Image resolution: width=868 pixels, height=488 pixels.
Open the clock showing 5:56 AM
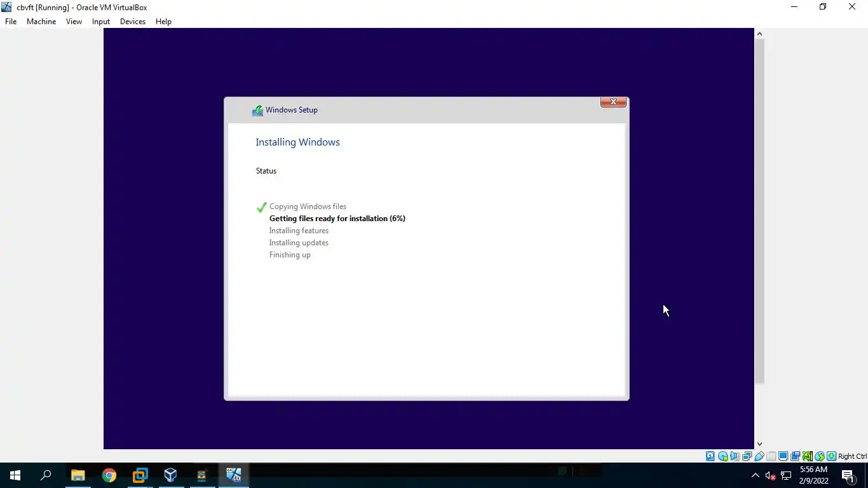pos(813,475)
